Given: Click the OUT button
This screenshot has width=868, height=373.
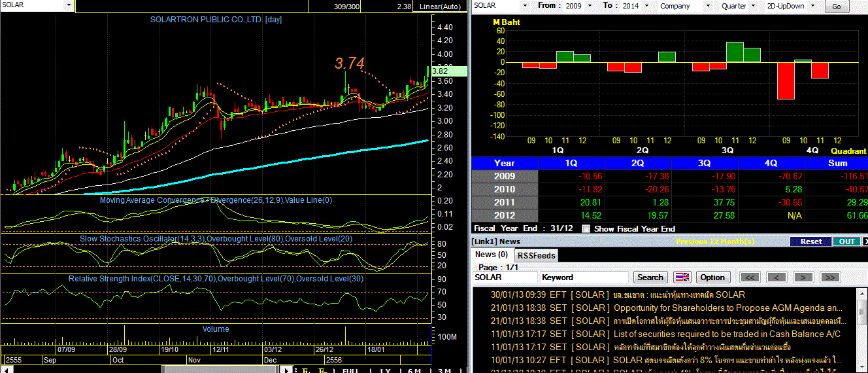Looking at the screenshot, I should point(847,241).
